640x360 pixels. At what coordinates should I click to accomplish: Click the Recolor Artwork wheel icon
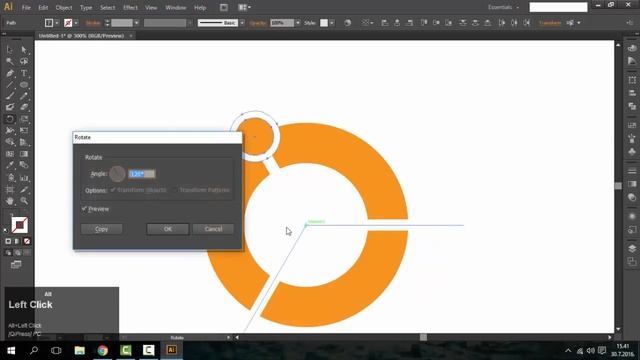(x=347, y=23)
